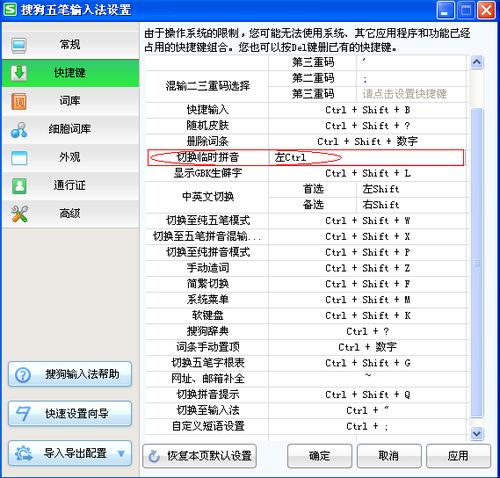Click the refresh arrow on 恢复本页默认设置
The image size is (500, 478).
click(x=154, y=456)
